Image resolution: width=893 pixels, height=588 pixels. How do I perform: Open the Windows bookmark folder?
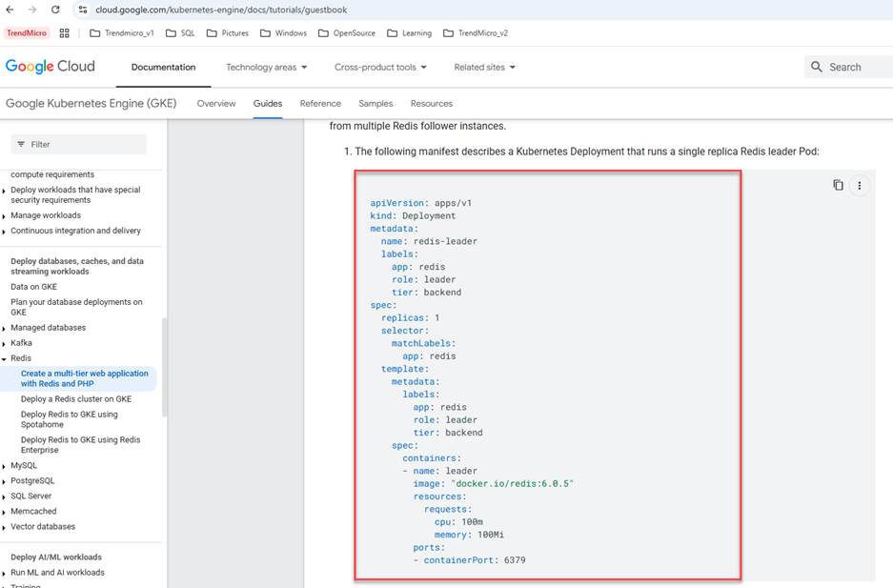pyautogui.click(x=284, y=33)
